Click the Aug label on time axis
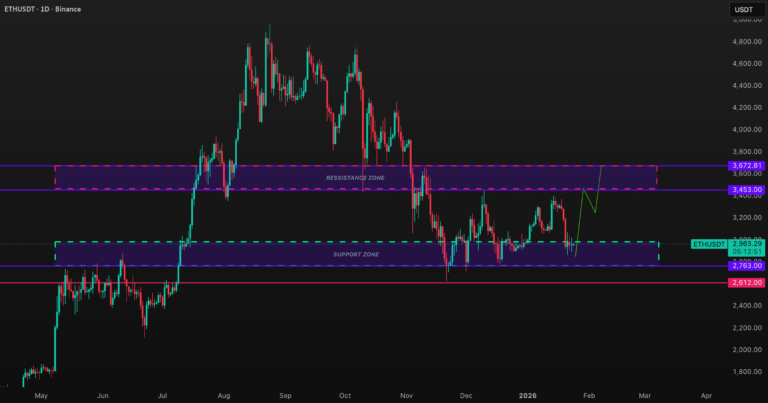The image size is (768, 403). (224, 396)
